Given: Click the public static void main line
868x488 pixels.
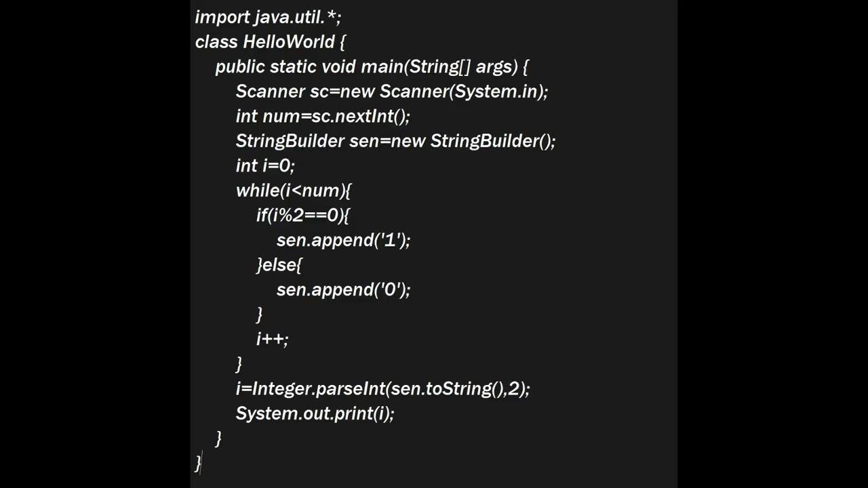Looking at the screenshot, I should coord(372,66).
